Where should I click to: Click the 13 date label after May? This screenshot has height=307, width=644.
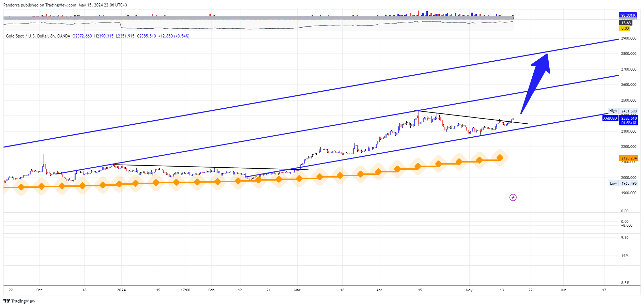click(x=502, y=290)
